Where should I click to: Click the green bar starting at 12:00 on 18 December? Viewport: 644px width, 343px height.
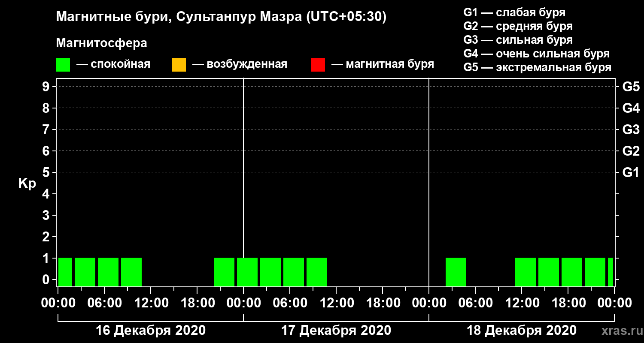click(526, 272)
